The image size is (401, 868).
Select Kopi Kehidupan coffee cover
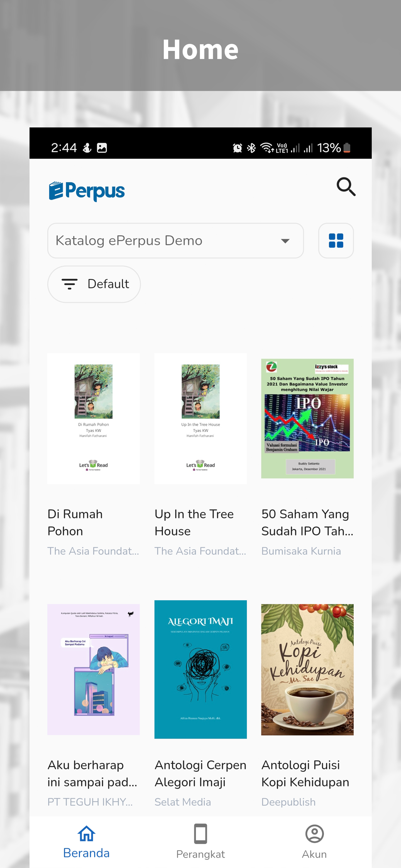(307, 669)
